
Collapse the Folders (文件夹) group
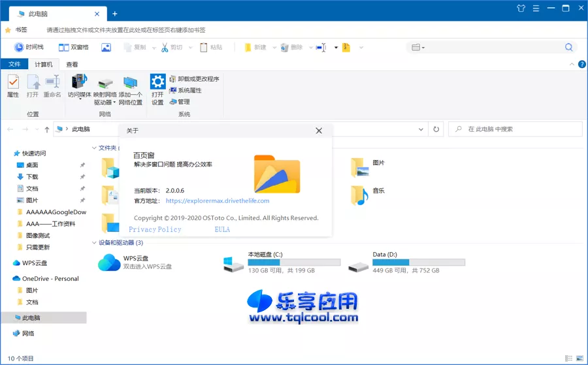[94, 148]
